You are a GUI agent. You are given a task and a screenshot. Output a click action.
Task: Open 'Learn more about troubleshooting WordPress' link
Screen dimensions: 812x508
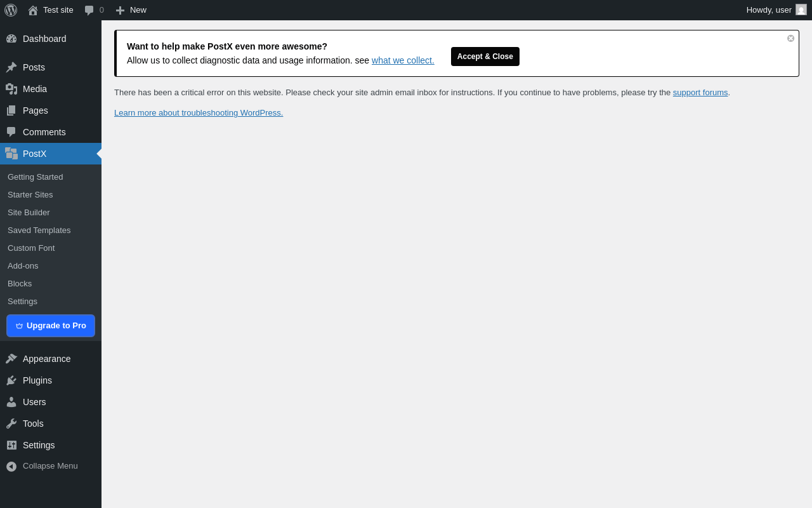pyautogui.click(x=199, y=113)
